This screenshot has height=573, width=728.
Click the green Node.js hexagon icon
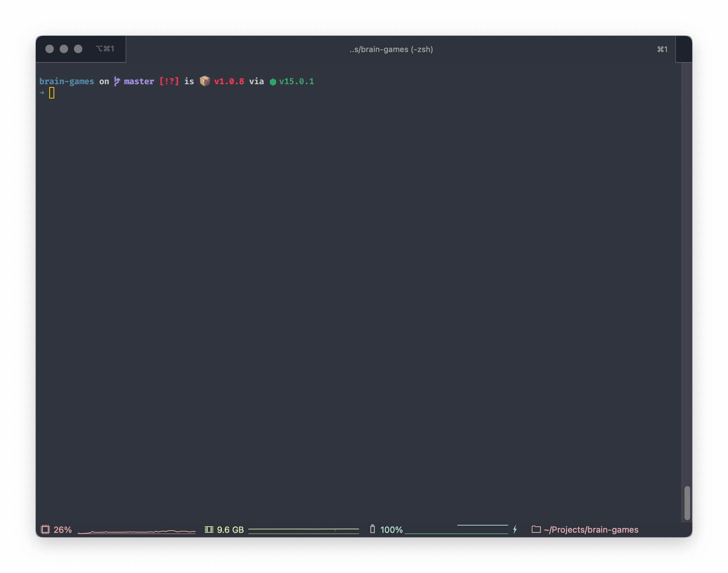273,82
